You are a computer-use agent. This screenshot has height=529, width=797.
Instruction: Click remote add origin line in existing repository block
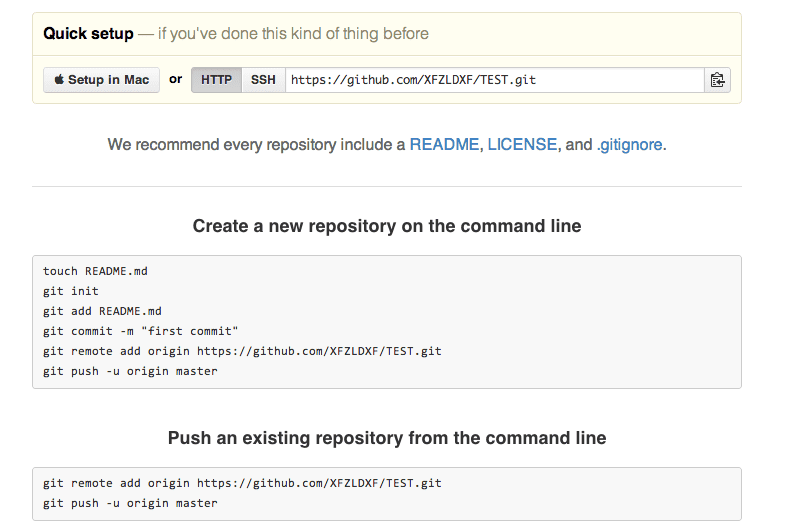242,483
